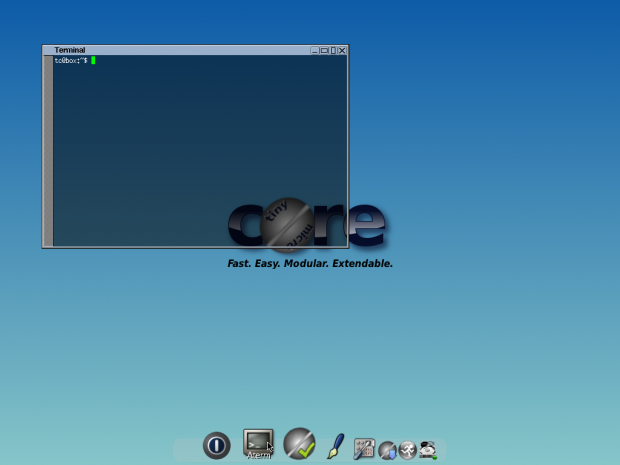Viewport: 620px width, 465px height.
Task: Open the Editor fountain pen icon
Action: [336, 446]
